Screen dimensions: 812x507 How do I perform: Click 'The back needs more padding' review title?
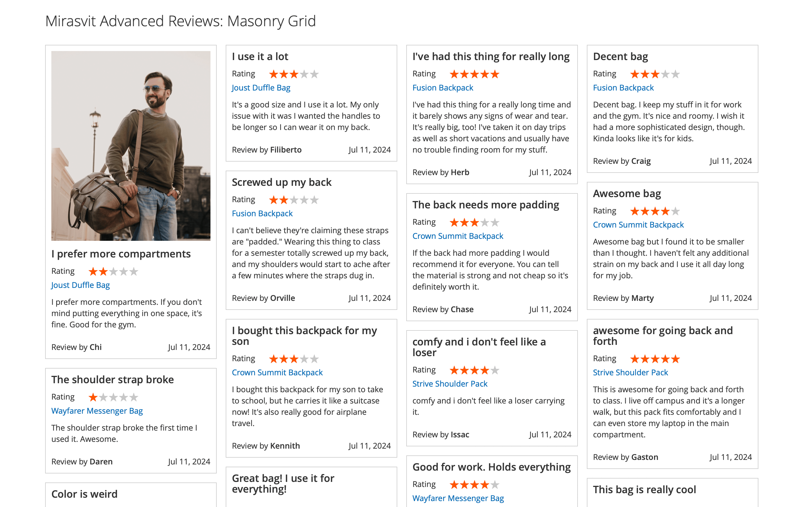(485, 205)
